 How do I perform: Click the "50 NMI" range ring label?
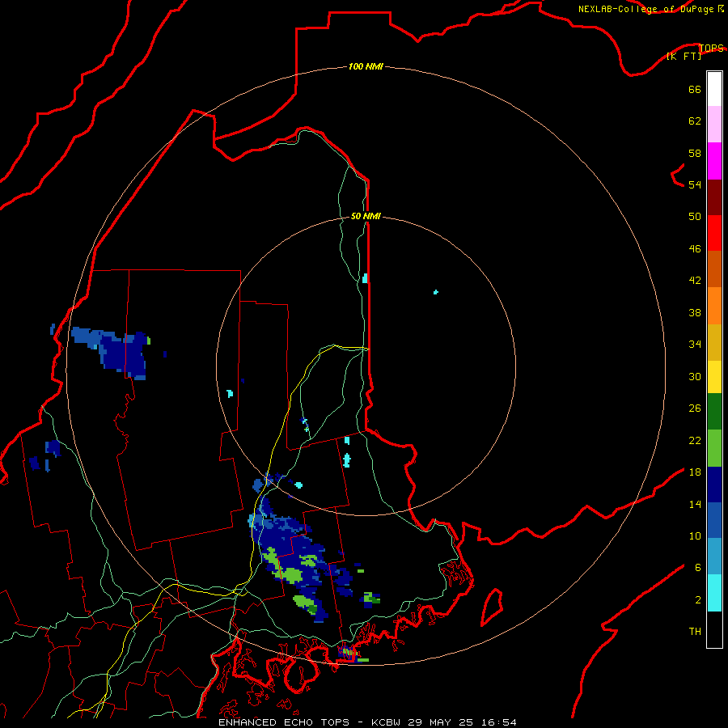pos(366,216)
